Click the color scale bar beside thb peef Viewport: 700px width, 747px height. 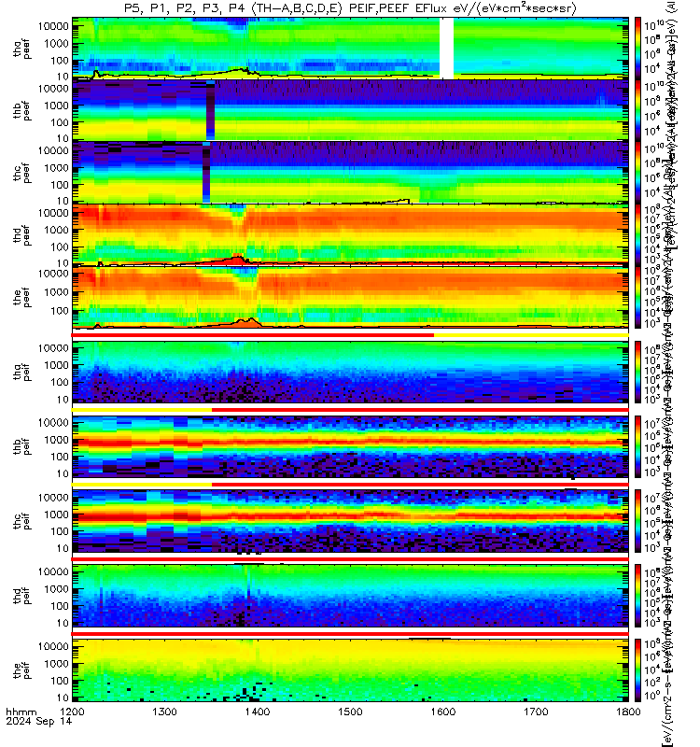click(x=637, y=110)
